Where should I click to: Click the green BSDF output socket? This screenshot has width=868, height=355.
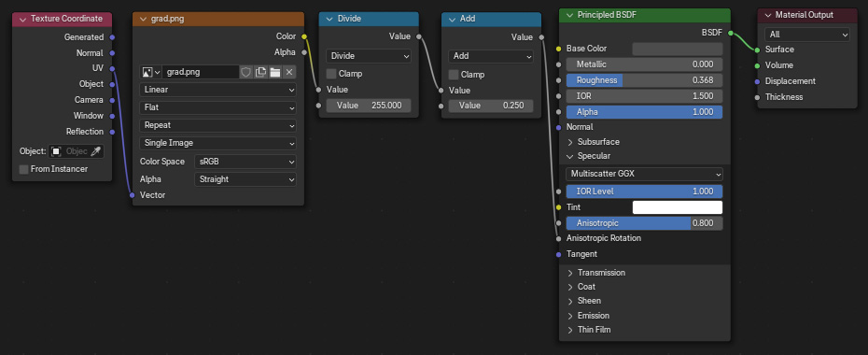731,34
